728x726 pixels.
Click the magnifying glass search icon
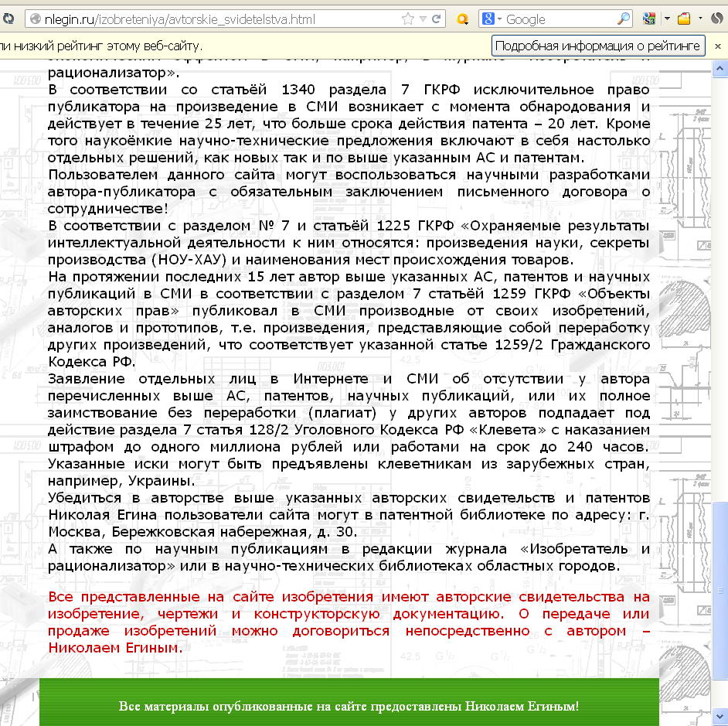624,19
